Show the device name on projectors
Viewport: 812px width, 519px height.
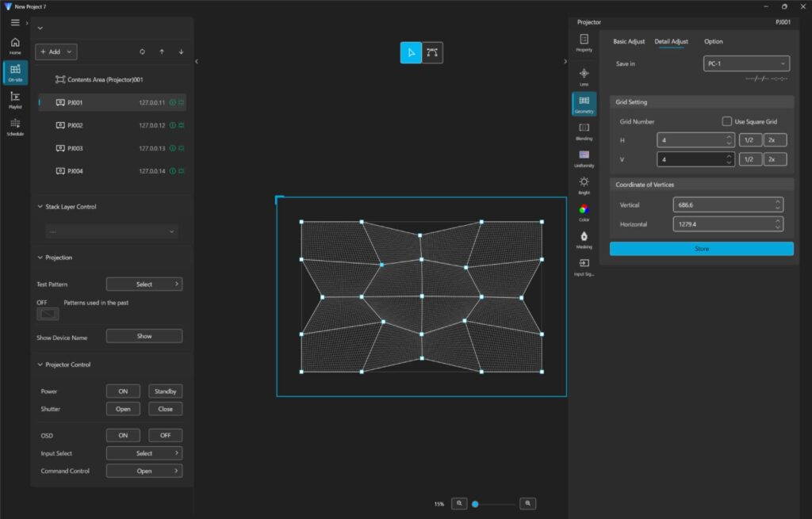click(144, 335)
